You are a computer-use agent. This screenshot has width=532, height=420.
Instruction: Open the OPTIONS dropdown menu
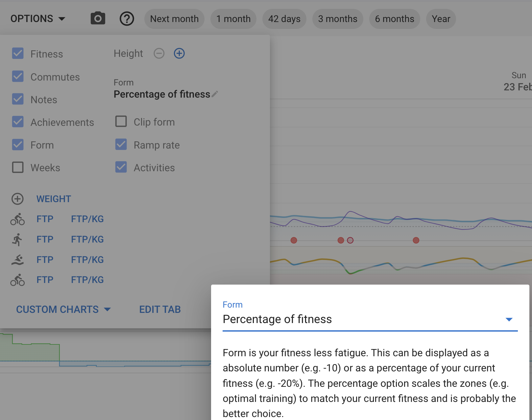(x=38, y=19)
